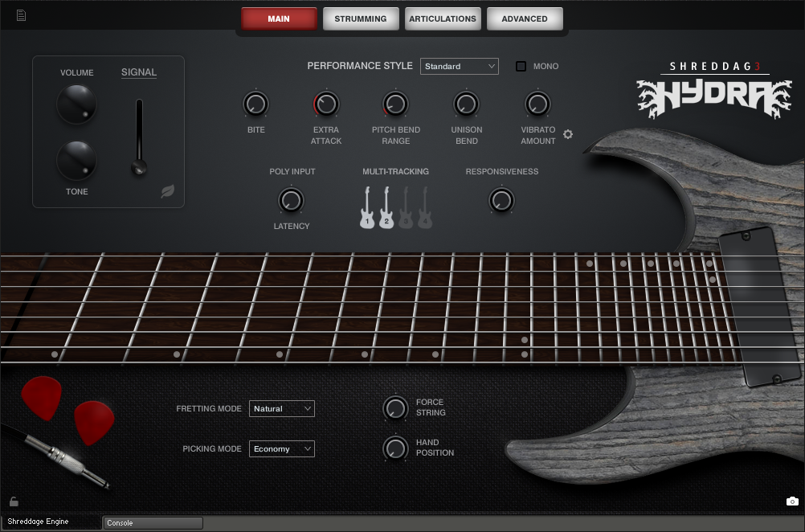
Task: Click the ADVANCED button
Action: (x=525, y=18)
